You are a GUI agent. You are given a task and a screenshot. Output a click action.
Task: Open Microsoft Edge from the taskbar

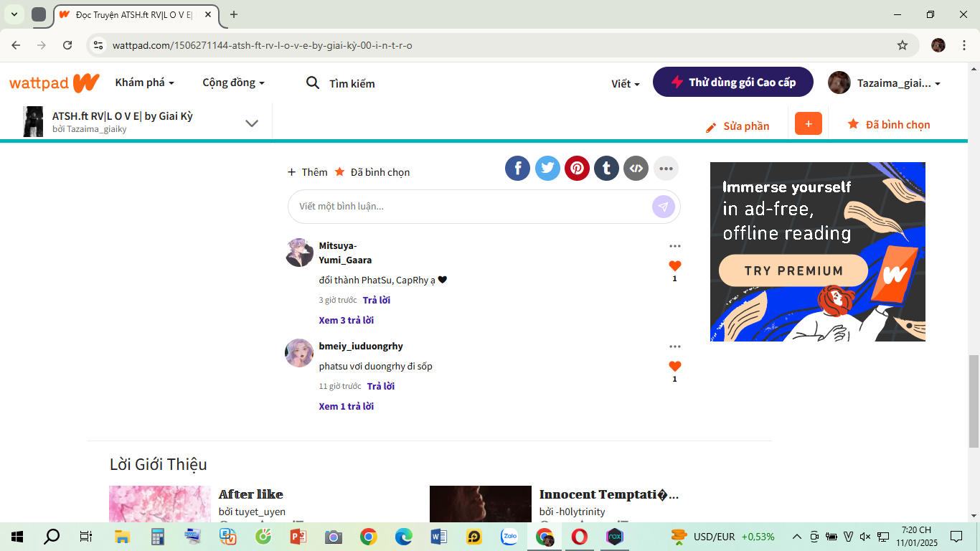coord(404,537)
